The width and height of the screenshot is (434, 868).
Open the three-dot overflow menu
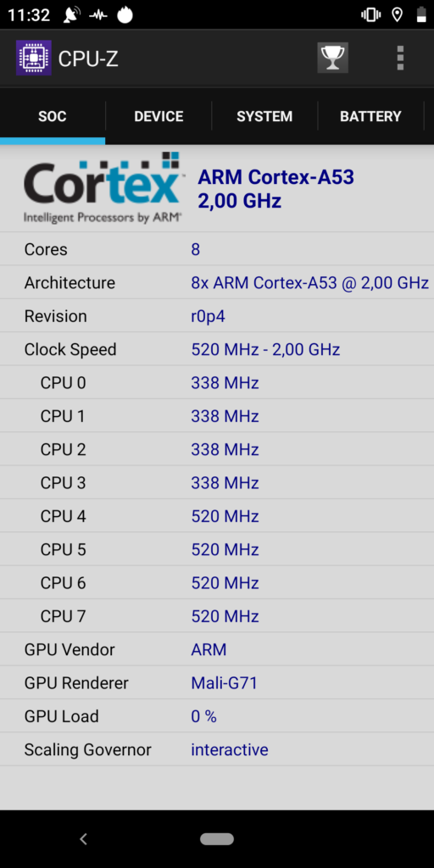pos(400,58)
